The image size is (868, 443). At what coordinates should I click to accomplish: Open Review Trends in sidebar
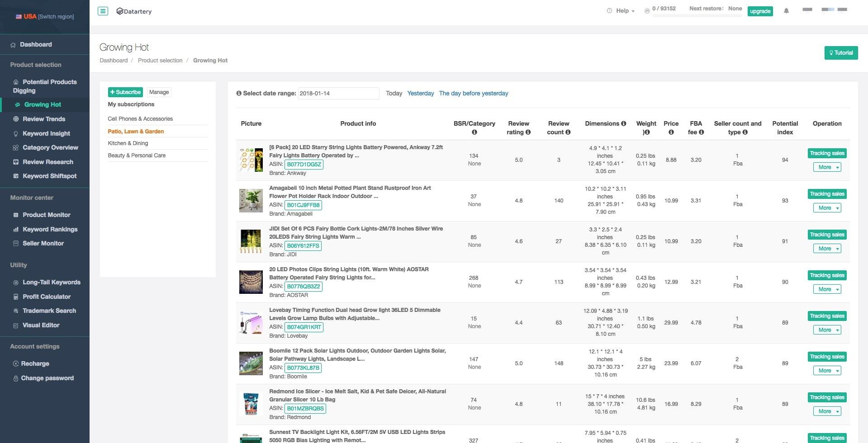[44, 119]
